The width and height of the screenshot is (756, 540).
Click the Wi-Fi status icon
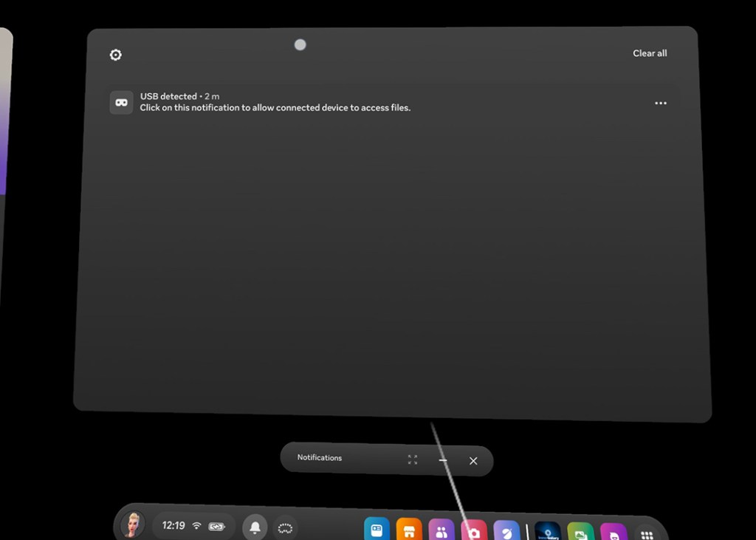[196, 526]
